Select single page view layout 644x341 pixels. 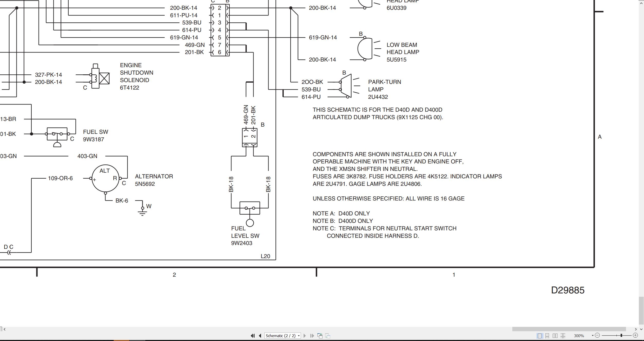pyautogui.click(x=540, y=336)
